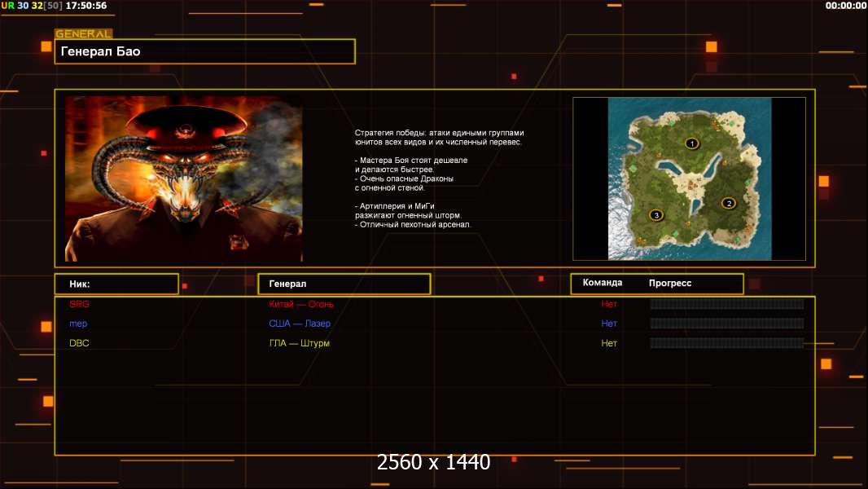Click the Китай — Огонь general entry
Image resolution: width=868 pixels, height=489 pixels.
[301, 304]
